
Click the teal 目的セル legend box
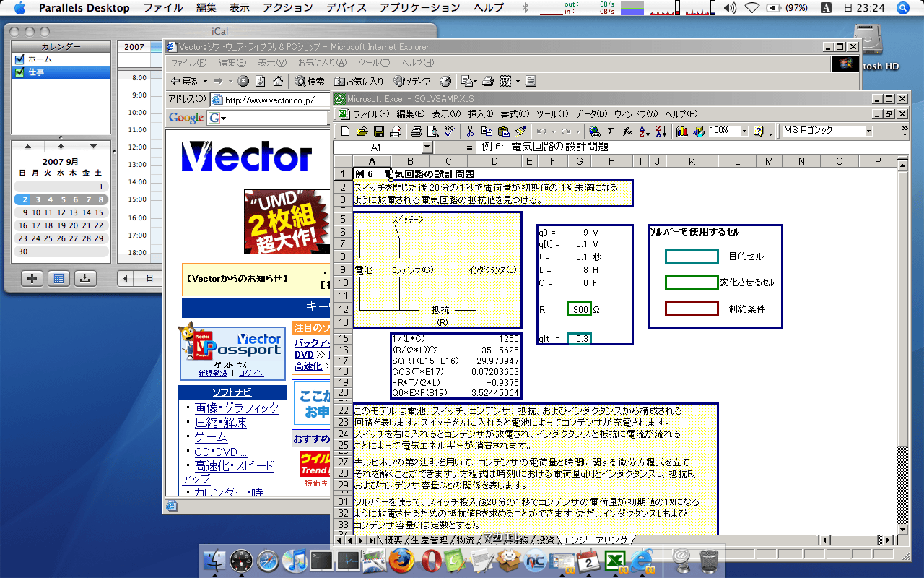point(692,256)
